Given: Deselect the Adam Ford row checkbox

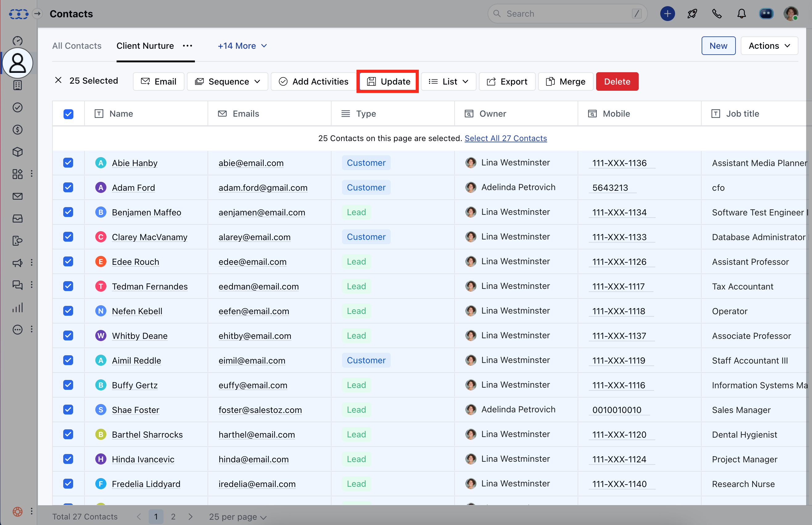Looking at the screenshot, I should 68,188.
